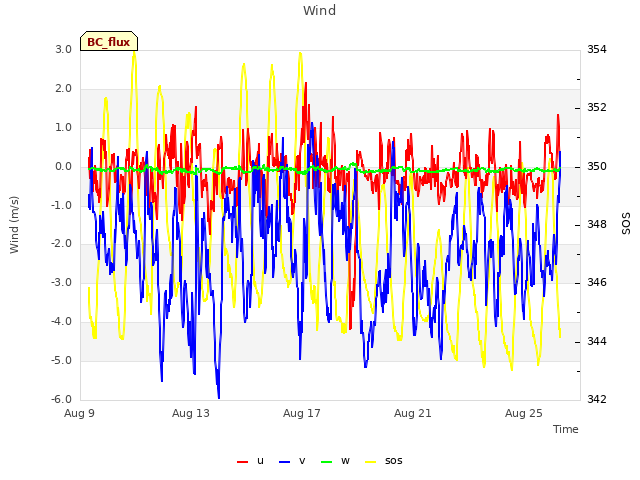Click the '-6.0' left axis value
The width and height of the screenshot is (640, 480).
point(62,399)
